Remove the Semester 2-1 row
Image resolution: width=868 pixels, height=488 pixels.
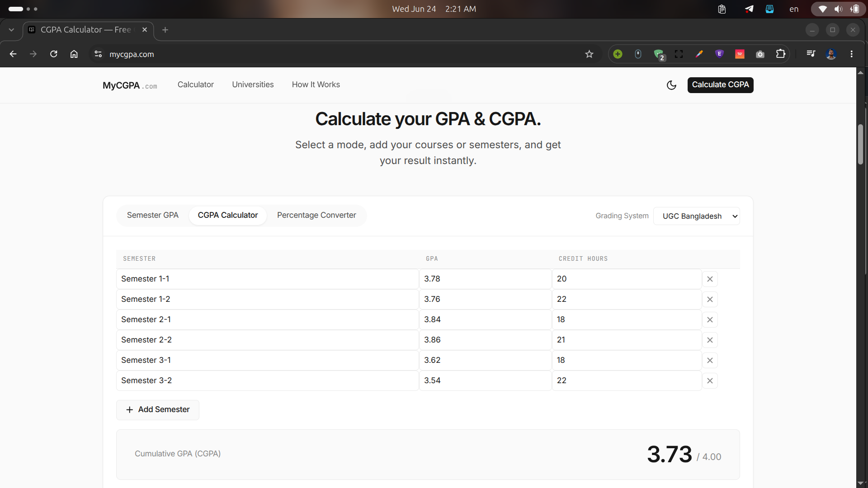(x=710, y=320)
